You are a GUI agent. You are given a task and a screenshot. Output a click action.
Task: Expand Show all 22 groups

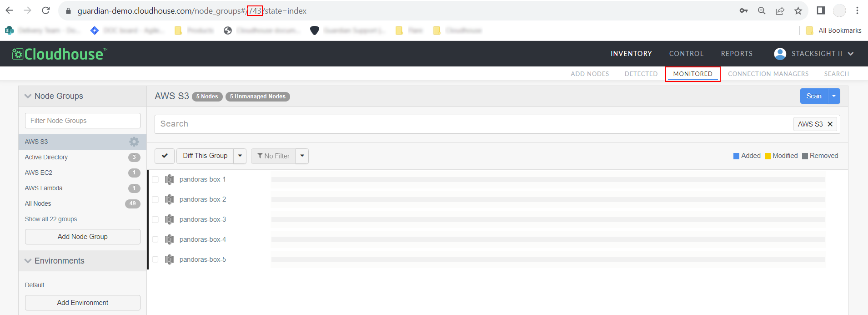coord(54,219)
